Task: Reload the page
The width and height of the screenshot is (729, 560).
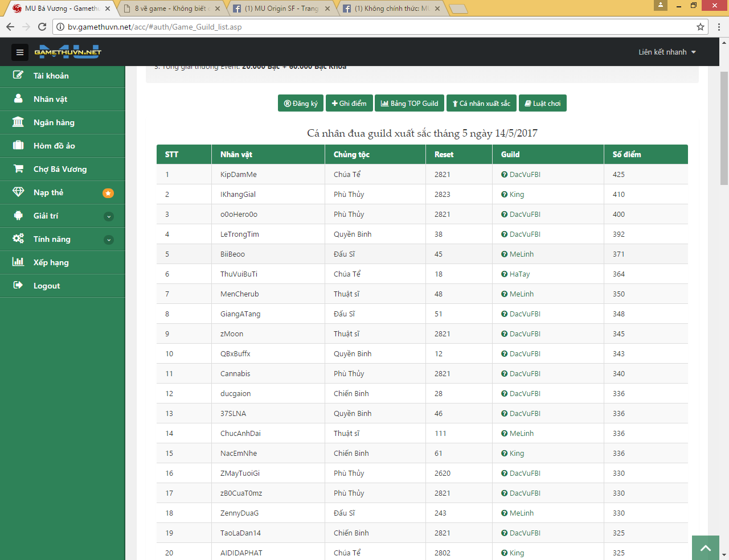Action: coord(42,27)
